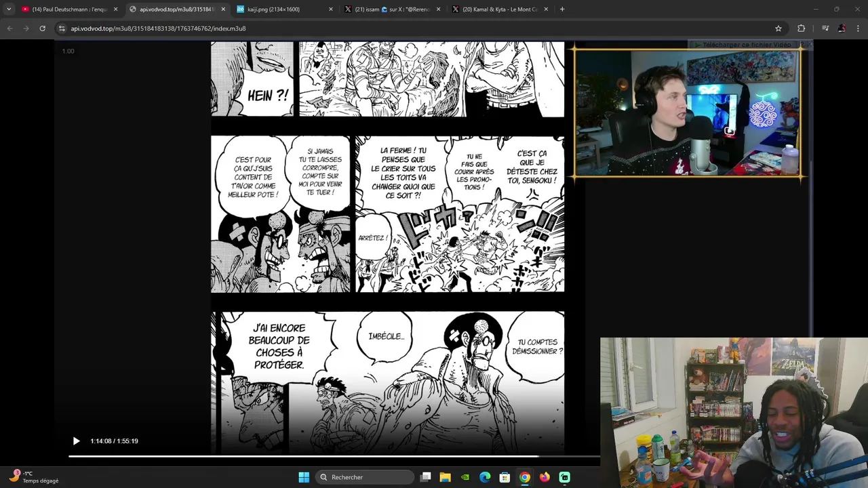
Task: Open the green app icon on taskbar
Action: coord(564,477)
